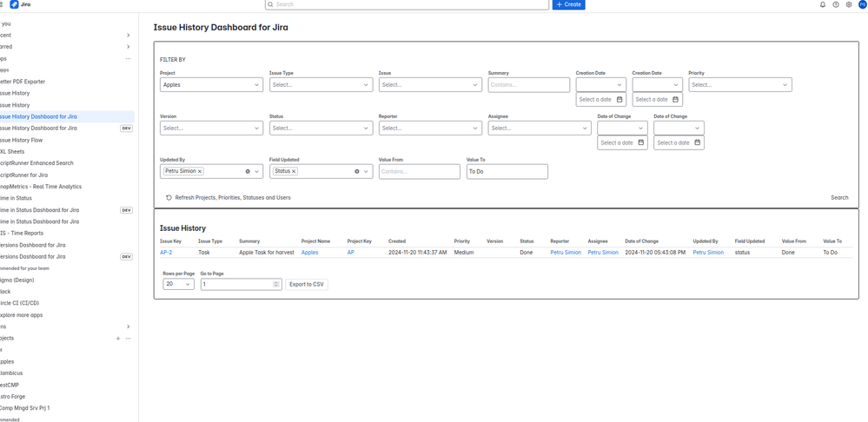Open the second Date of Change operator dropdown
This screenshot has width=868, height=422.
[x=679, y=128]
